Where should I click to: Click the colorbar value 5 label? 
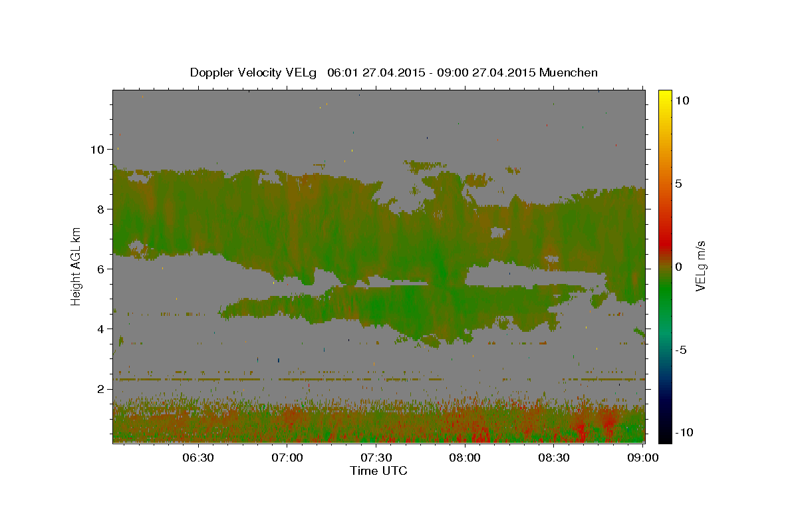pos(679,184)
